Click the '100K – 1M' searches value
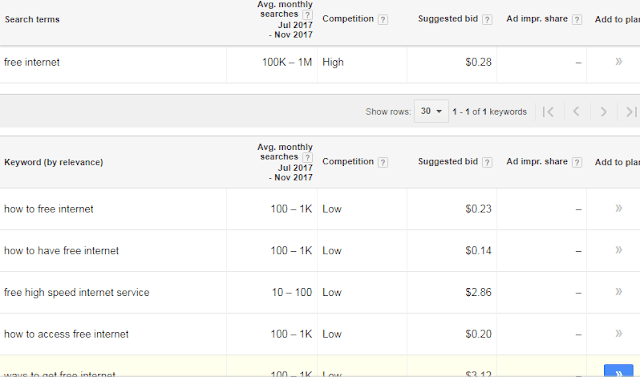Screen dimensions: 640x377 (287, 62)
